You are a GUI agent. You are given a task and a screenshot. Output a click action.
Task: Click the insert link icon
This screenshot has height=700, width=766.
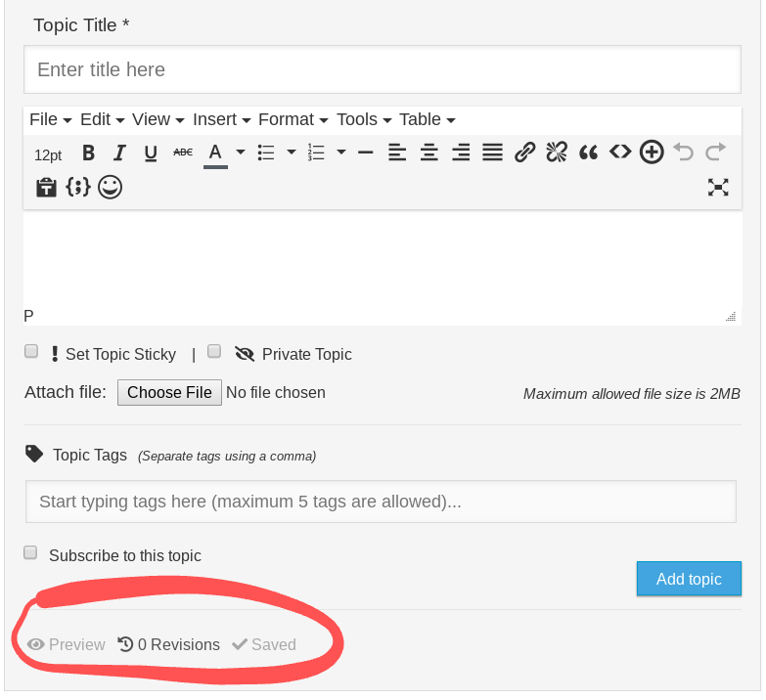coord(524,153)
